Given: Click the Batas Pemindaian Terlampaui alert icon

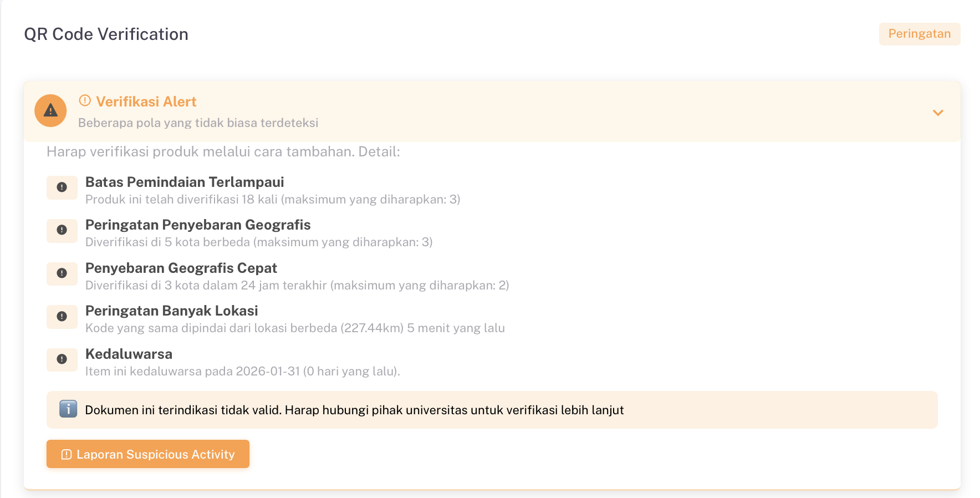Looking at the screenshot, I should click(62, 187).
